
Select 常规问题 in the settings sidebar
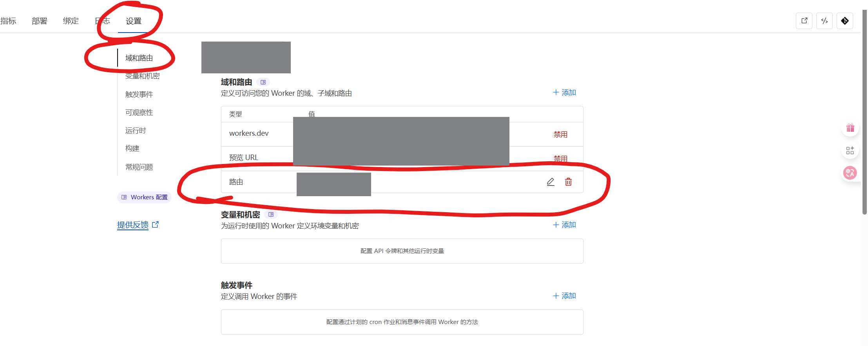[x=139, y=167]
